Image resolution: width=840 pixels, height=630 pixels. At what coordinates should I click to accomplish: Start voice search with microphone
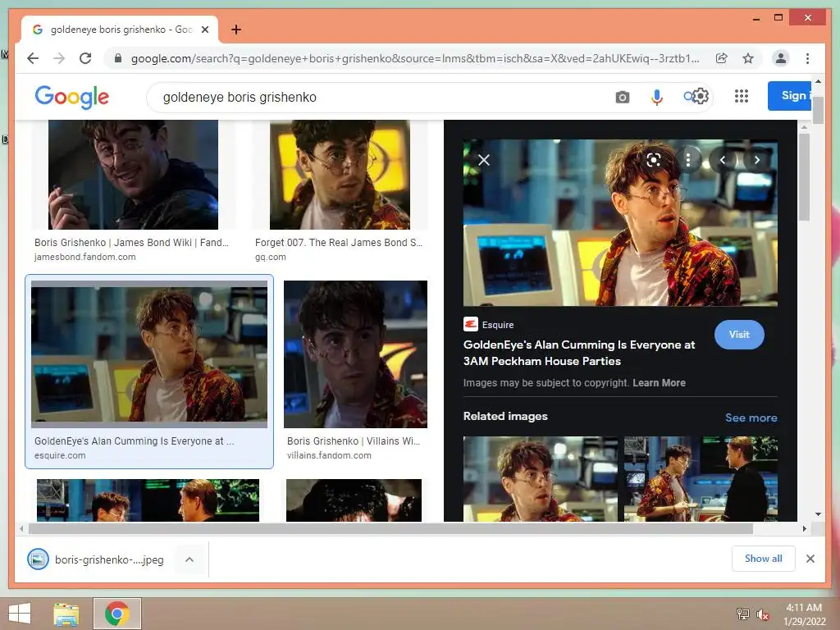(x=657, y=97)
